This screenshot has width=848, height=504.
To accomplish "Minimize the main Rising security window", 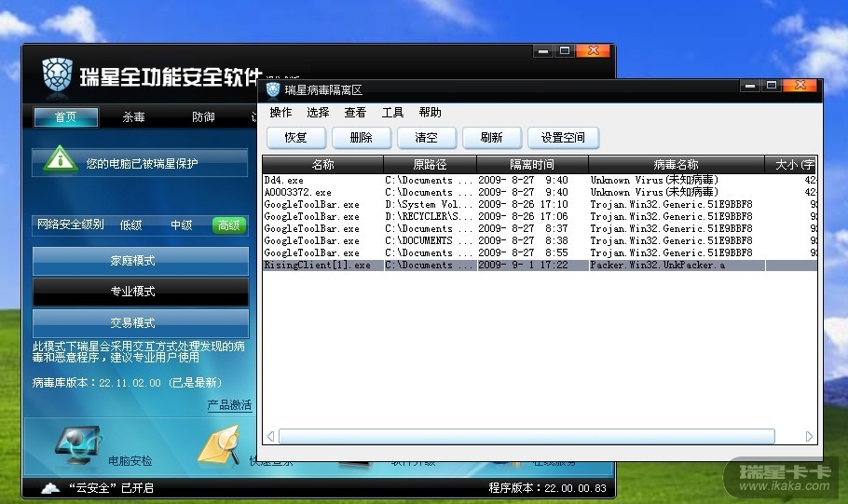I will point(543,51).
